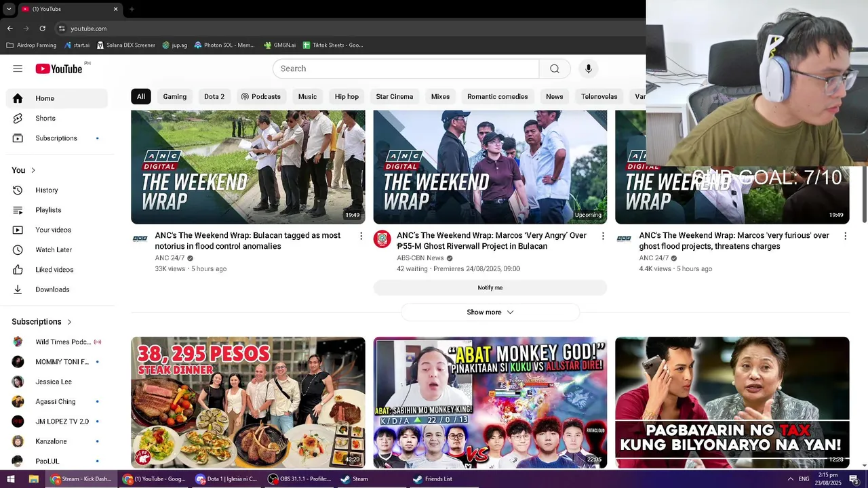
Task: Click into the YouTube search field
Action: click(x=406, y=68)
